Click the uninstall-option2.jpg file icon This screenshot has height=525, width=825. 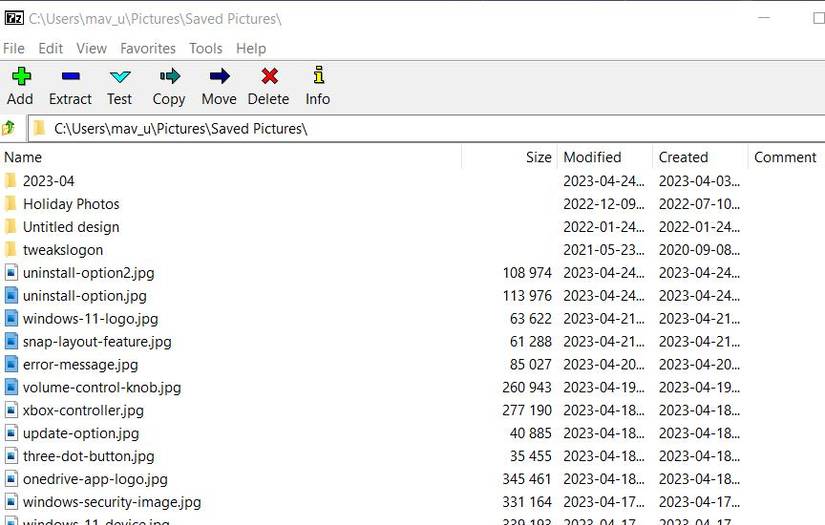coord(11,272)
